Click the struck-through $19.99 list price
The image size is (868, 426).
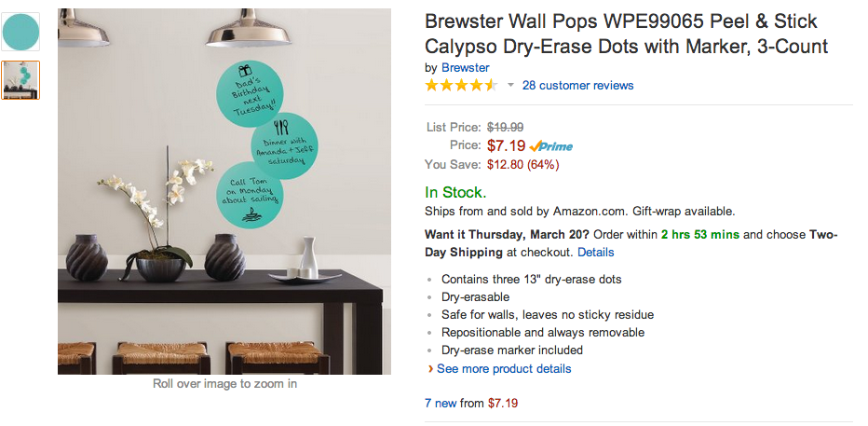pyautogui.click(x=506, y=128)
